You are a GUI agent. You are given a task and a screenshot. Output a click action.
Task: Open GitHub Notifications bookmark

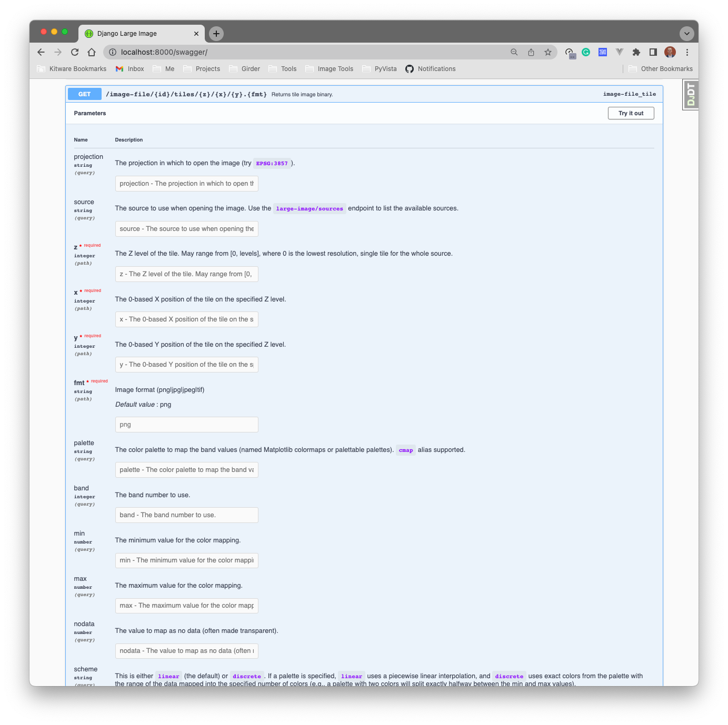[x=431, y=69]
